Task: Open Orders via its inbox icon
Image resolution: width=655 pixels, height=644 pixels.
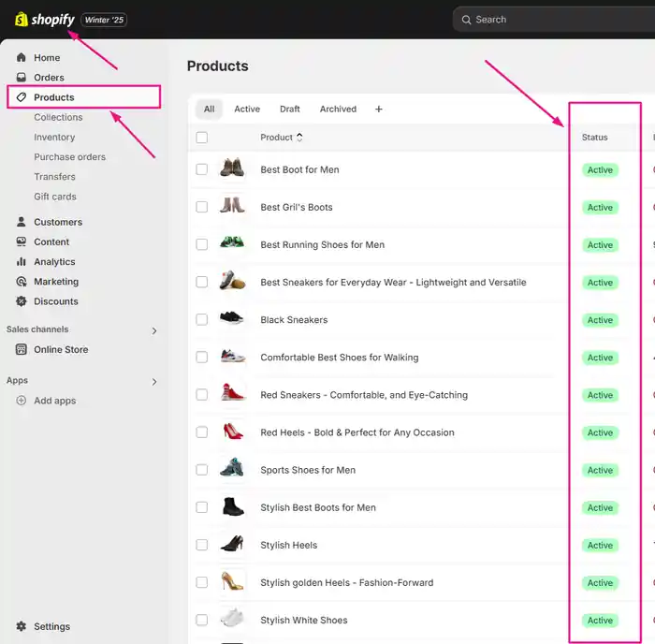Action: (x=21, y=78)
